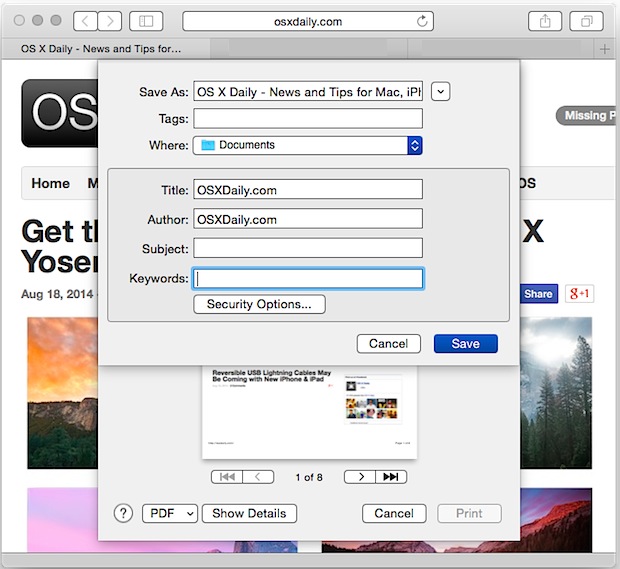Click the osxdaily.com address bar
This screenshot has height=569, width=620.
coord(308,21)
